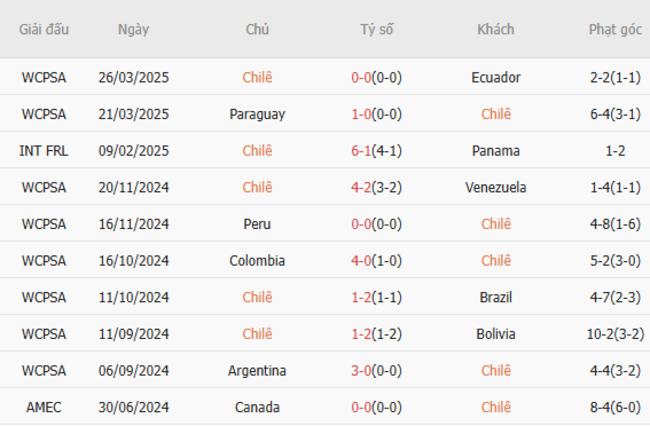
Task: Click the Giải đấu column header
Action: 44,29
